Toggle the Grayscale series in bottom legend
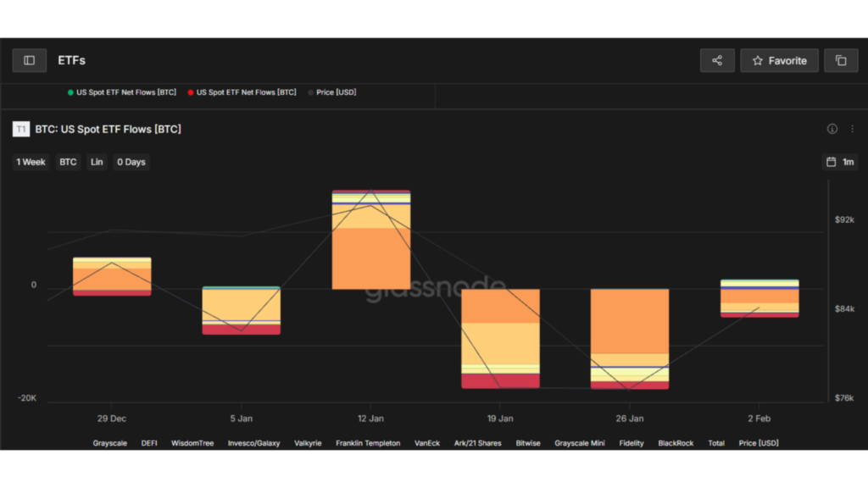The height and width of the screenshot is (488, 868). click(109, 443)
